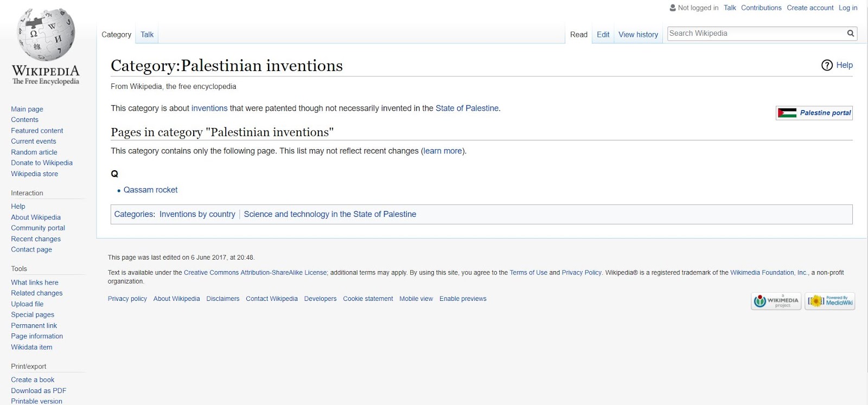Go to Random article in sidebar
868x405 pixels.
coord(34,152)
